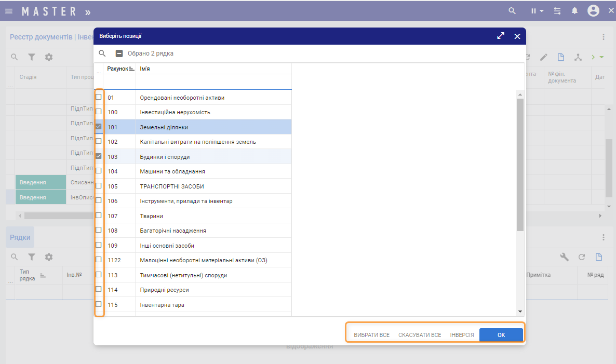616x364 pixels.
Task: Click the search icon in top bar
Action: coord(512,11)
